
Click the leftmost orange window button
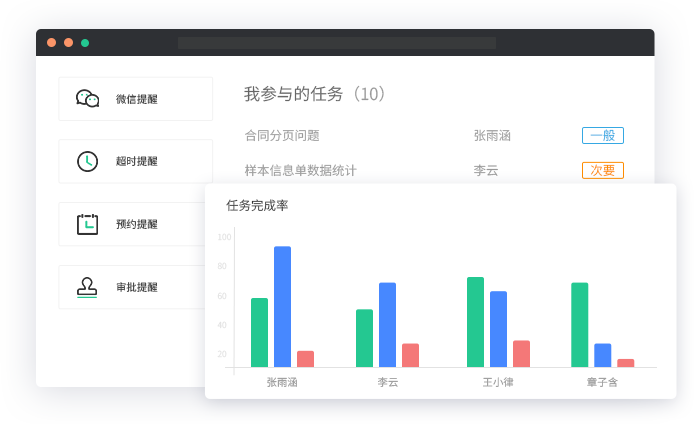[51, 42]
